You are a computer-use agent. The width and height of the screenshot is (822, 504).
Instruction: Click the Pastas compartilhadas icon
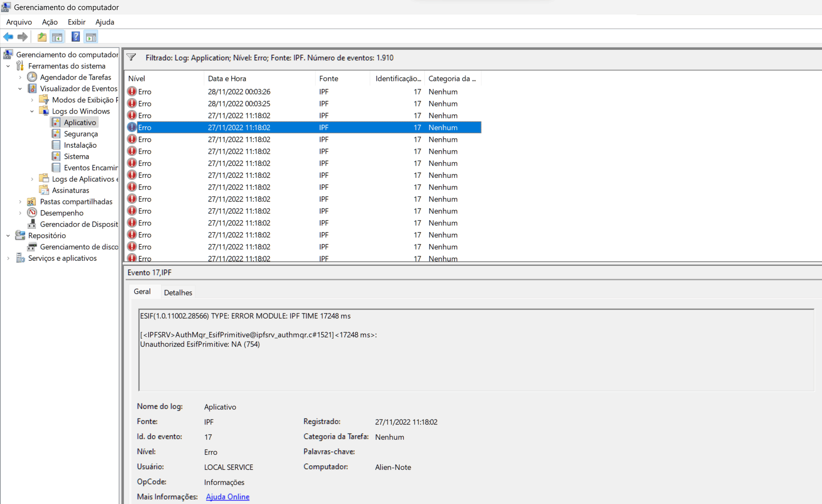[32, 201]
